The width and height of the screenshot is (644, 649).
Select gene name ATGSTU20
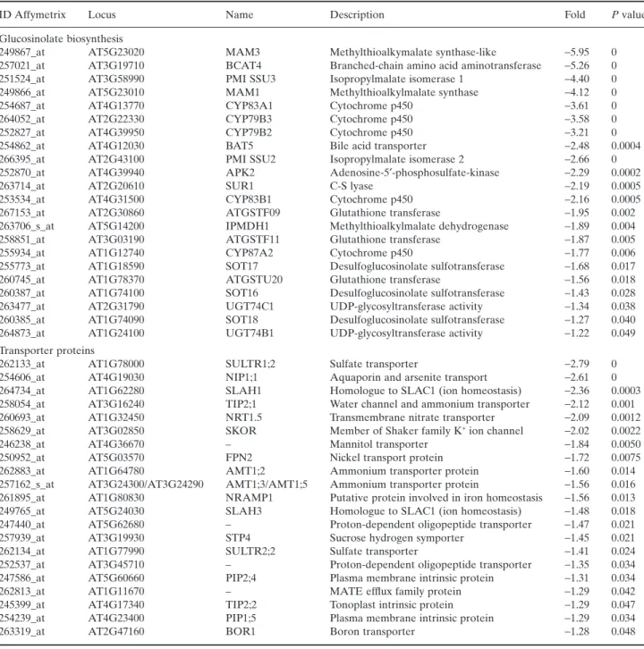[x=254, y=280]
